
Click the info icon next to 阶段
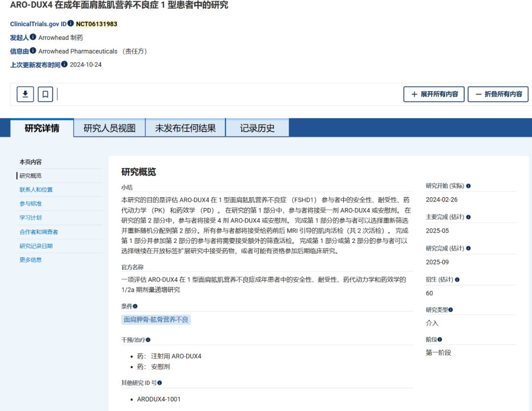click(x=439, y=339)
